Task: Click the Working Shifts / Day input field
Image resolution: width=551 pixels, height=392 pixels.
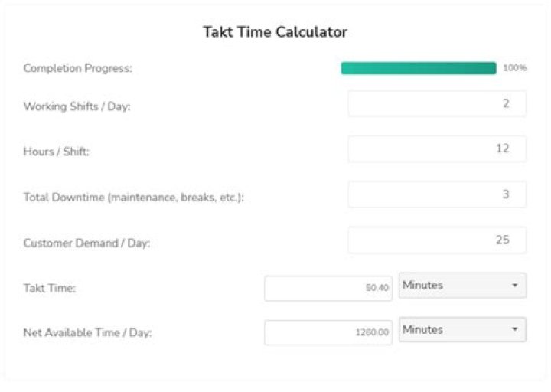Action: tap(437, 103)
